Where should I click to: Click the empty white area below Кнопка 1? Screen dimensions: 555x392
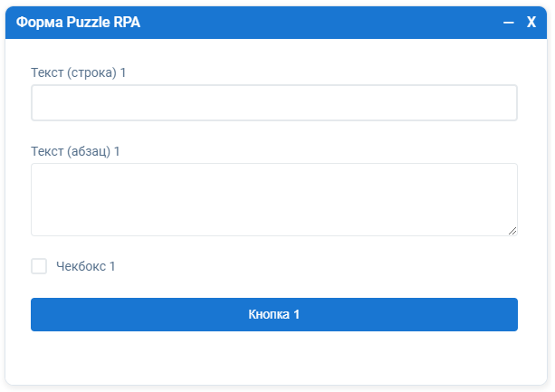click(x=273, y=358)
